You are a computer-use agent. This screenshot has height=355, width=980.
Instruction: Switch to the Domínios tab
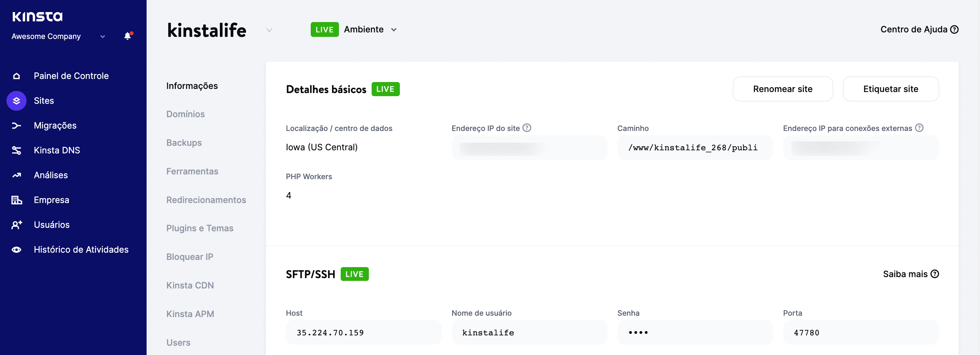[x=186, y=114]
